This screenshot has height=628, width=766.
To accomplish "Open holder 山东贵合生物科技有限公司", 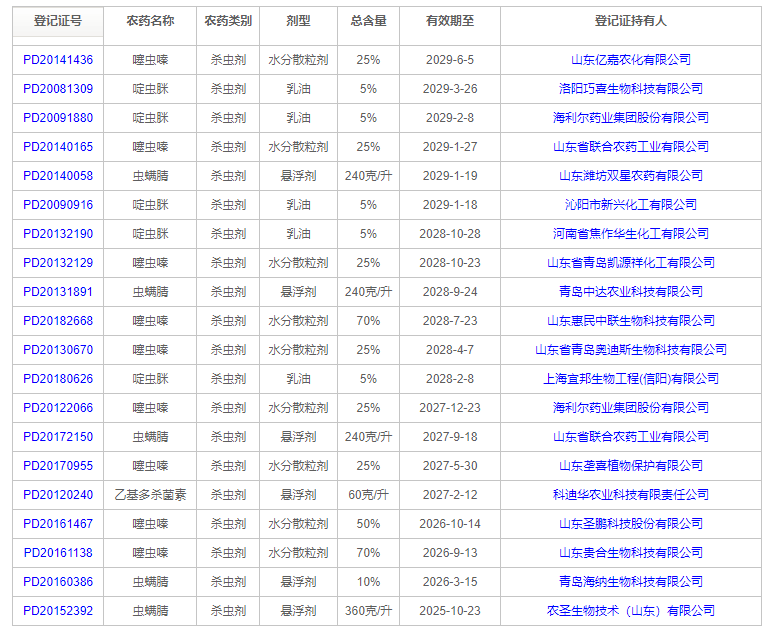I will (631, 553).
